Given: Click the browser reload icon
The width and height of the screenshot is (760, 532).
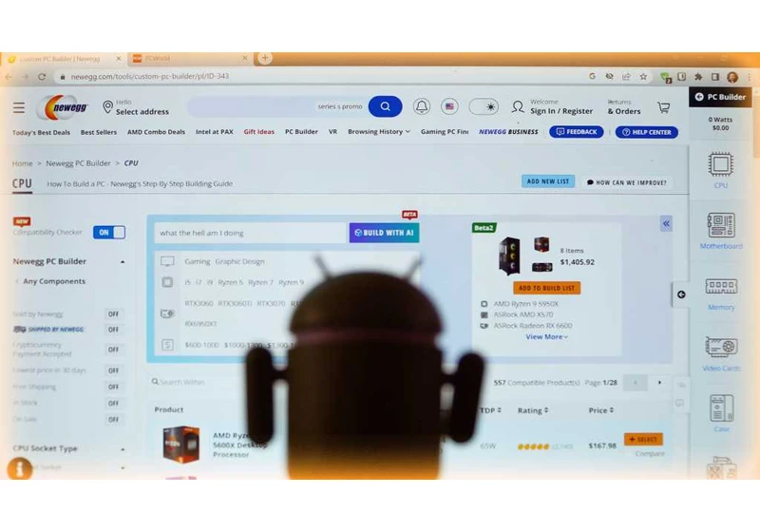Looking at the screenshot, I should pyautogui.click(x=42, y=77).
